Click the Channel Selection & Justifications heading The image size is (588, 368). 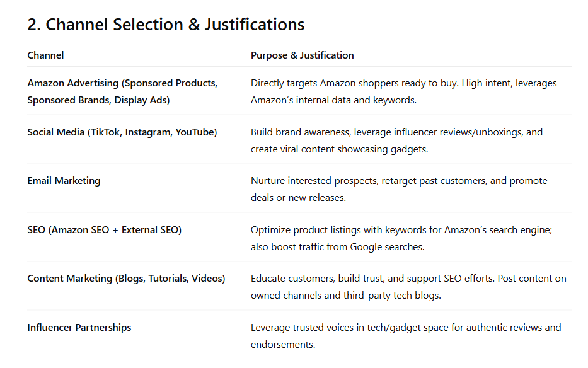[x=166, y=25]
